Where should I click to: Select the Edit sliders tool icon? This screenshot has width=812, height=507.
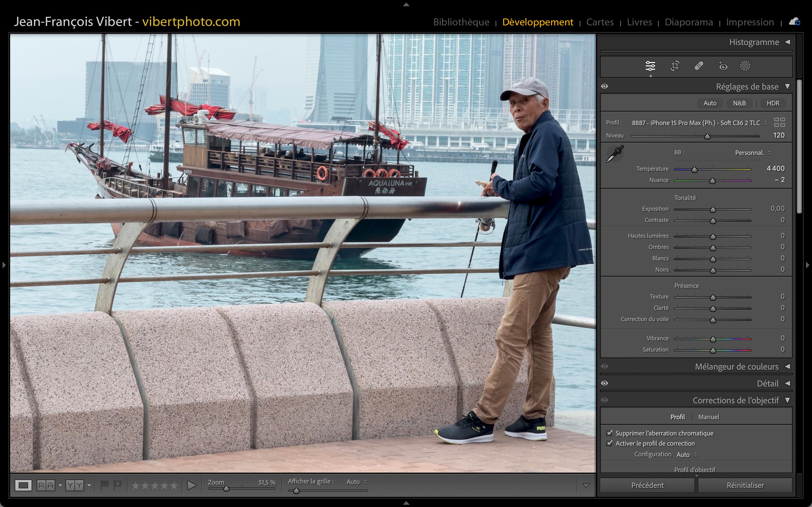[650, 66]
